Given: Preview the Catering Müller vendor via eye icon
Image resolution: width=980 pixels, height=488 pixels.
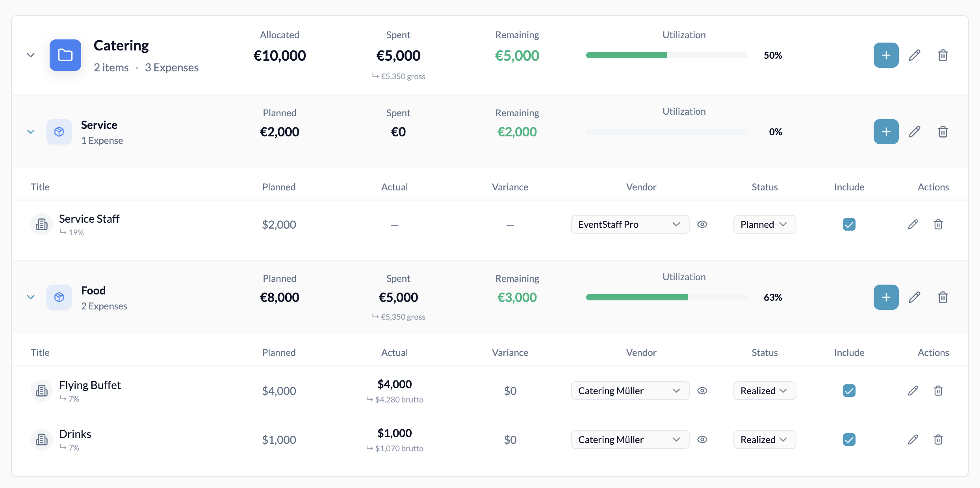Looking at the screenshot, I should [x=703, y=390].
